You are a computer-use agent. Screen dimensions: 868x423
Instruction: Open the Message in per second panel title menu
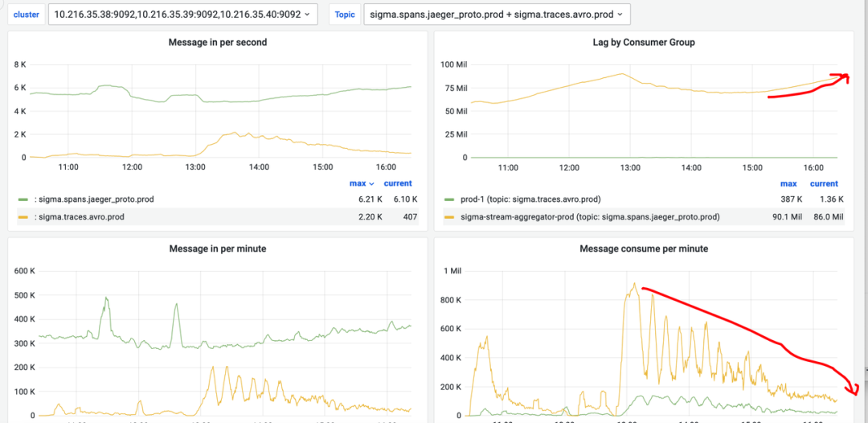pos(218,42)
